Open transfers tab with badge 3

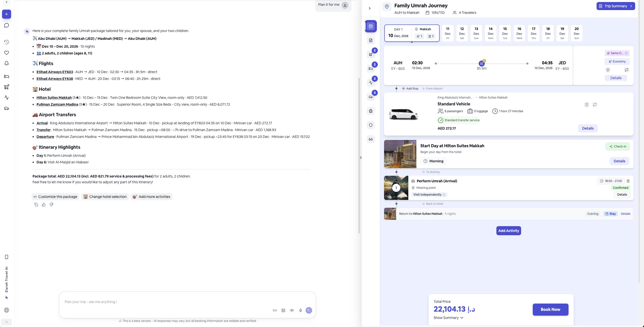tap(371, 97)
